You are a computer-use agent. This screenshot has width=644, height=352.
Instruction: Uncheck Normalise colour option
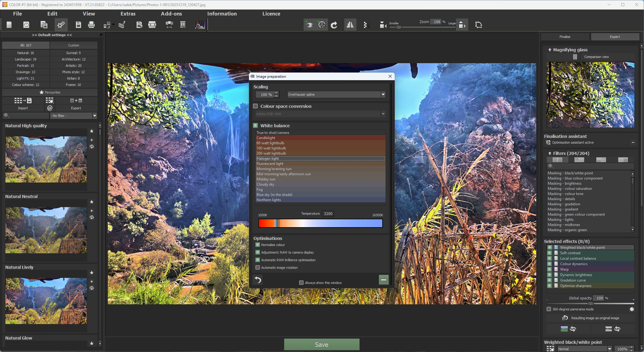tap(258, 245)
